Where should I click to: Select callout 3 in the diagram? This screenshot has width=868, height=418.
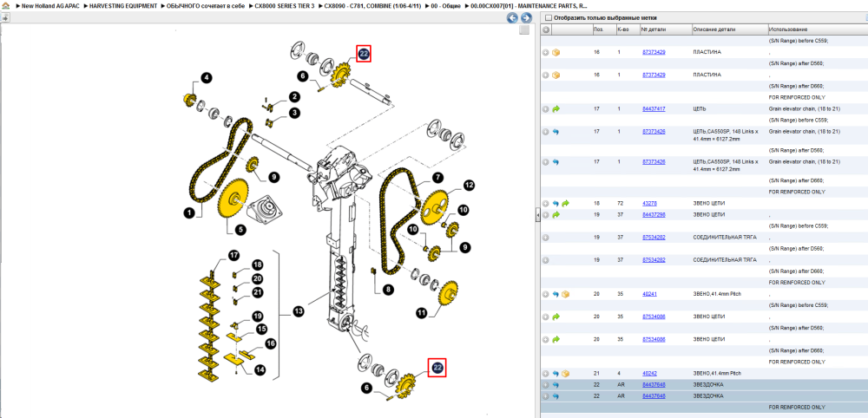pos(294,113)
